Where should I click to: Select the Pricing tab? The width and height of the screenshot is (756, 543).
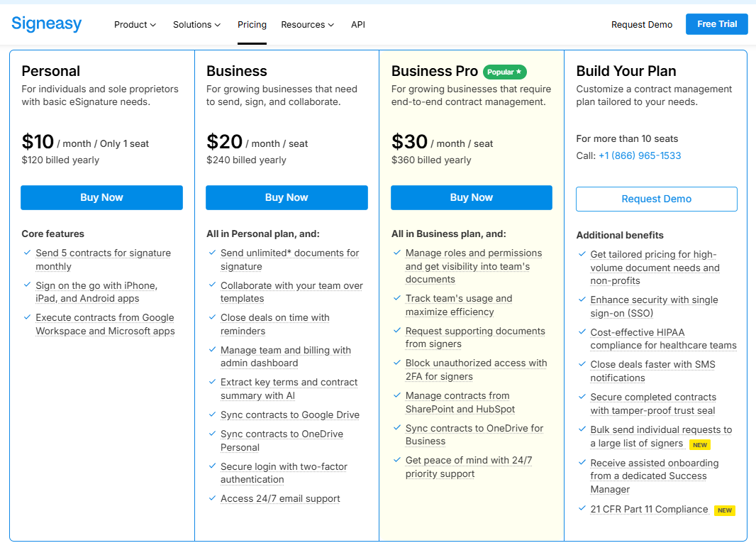[252, 24]
